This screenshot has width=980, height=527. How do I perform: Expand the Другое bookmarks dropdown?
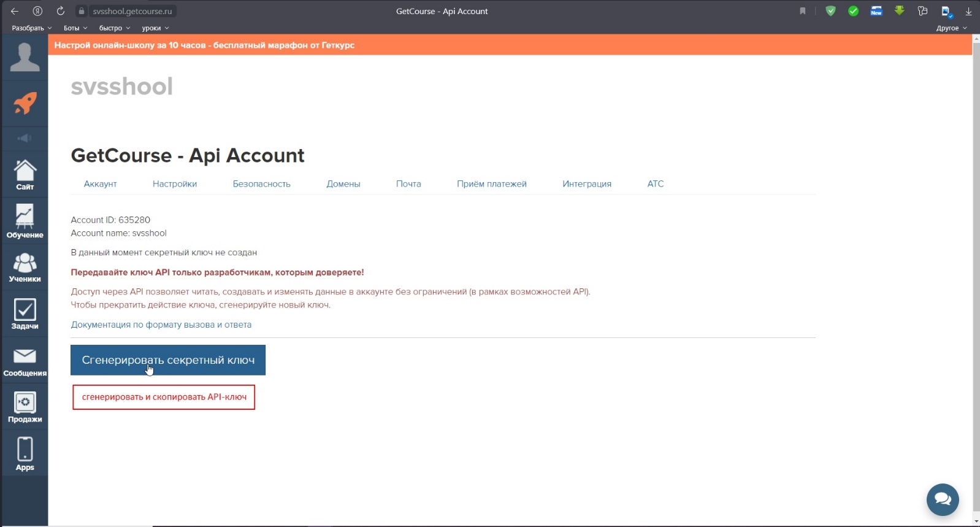pos(951,28)
